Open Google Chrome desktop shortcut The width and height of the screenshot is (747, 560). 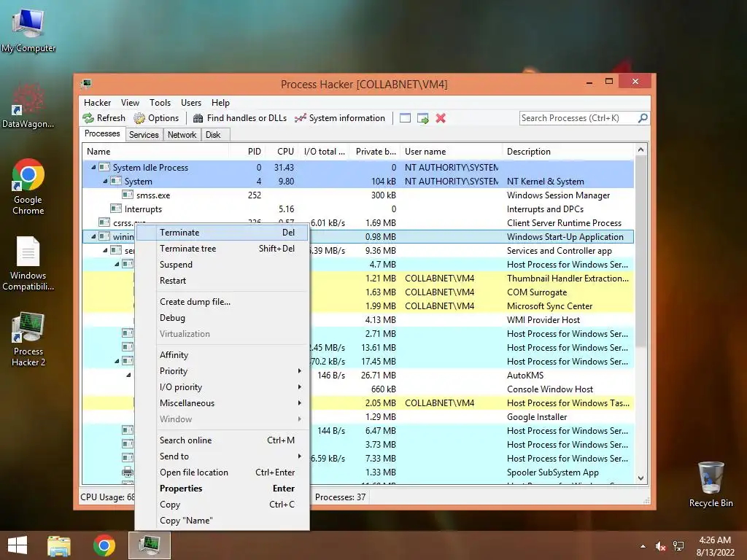28,187
